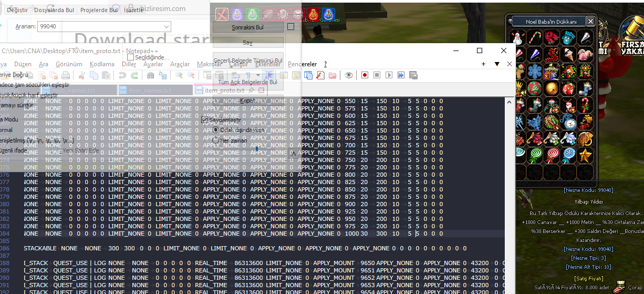
Task: Open the Aranan search history dropdown
Action: (166, 26)
